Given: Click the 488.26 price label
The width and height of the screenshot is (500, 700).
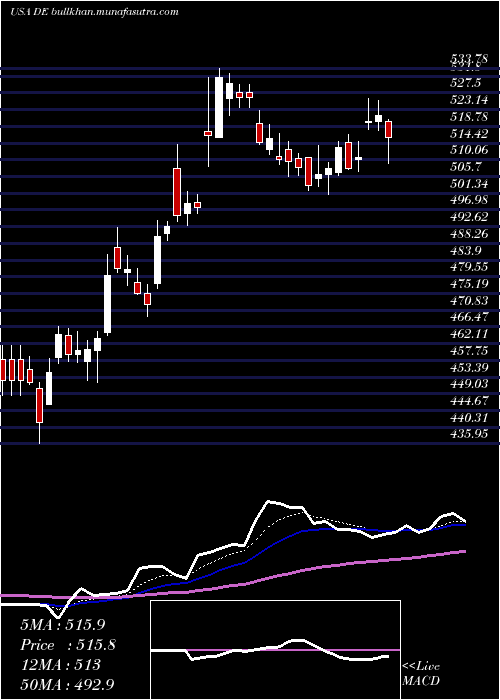Looking at the screenshot, I should 469,234.
